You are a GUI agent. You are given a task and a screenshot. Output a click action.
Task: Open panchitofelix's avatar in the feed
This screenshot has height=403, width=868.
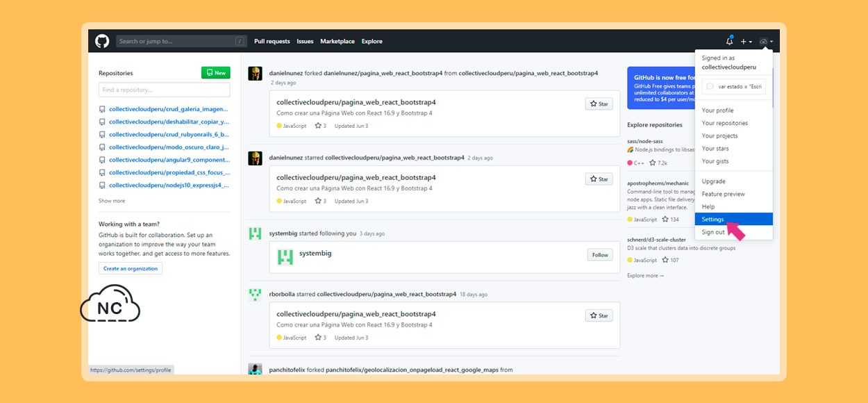(256, 369)
